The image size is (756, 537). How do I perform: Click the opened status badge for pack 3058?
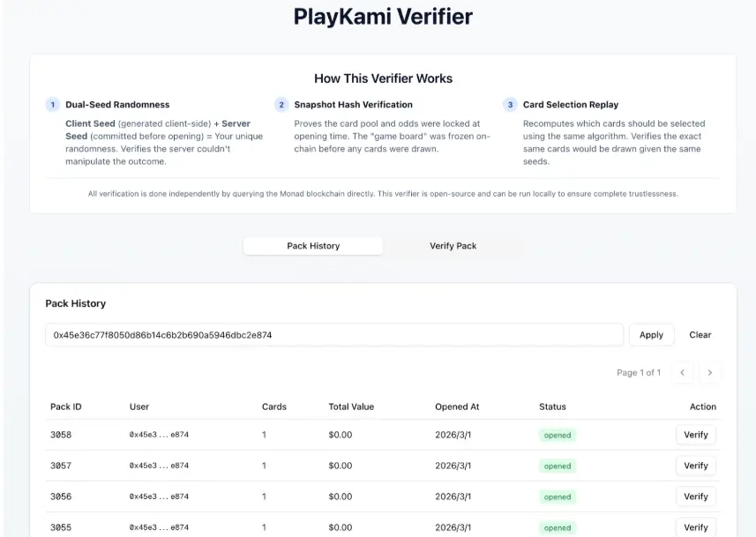click(x=558, y=436)
